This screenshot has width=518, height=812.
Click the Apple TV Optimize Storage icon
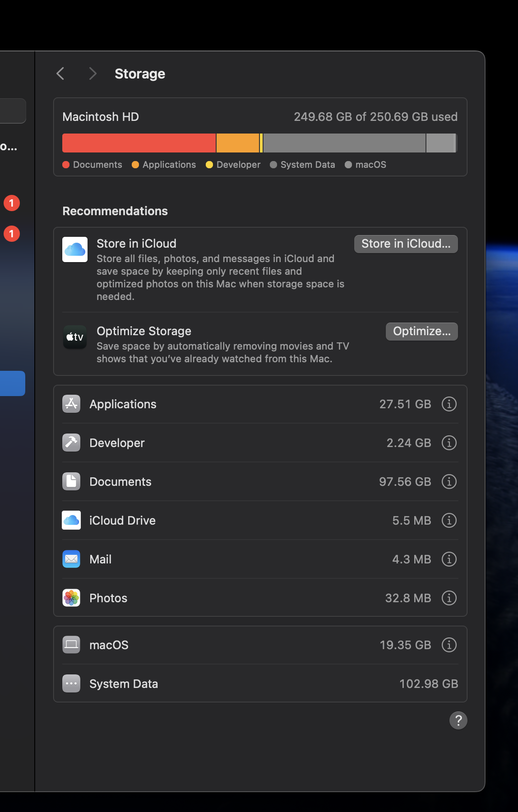tap(75, 337)
